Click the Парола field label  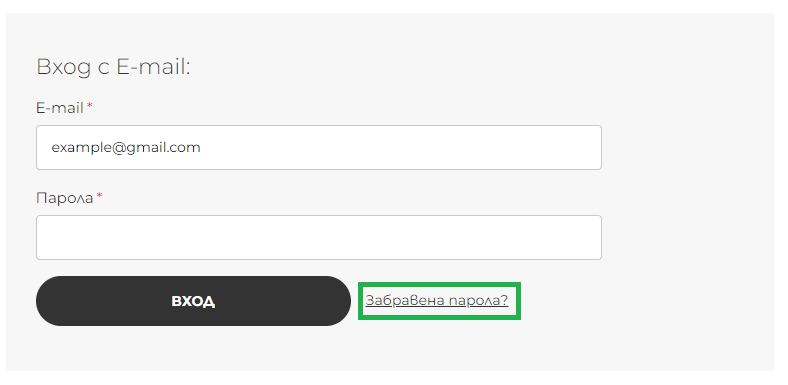[64, 198]
